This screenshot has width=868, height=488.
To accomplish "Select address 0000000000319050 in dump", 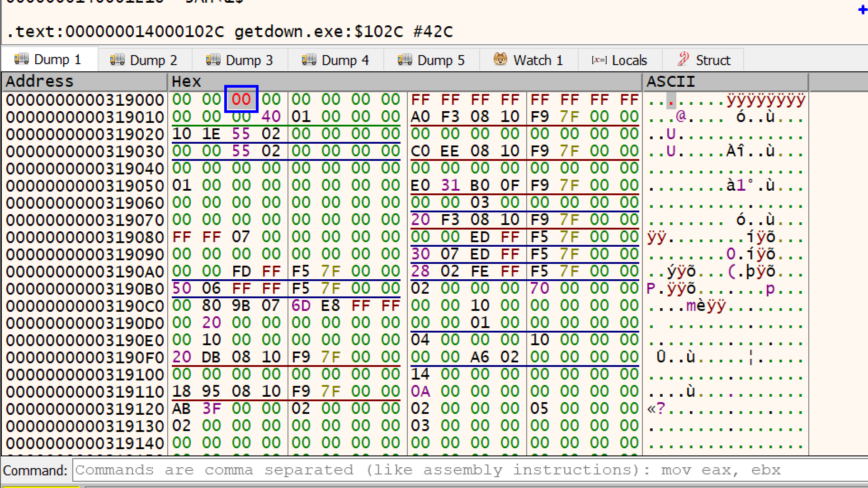I will 85,186.
